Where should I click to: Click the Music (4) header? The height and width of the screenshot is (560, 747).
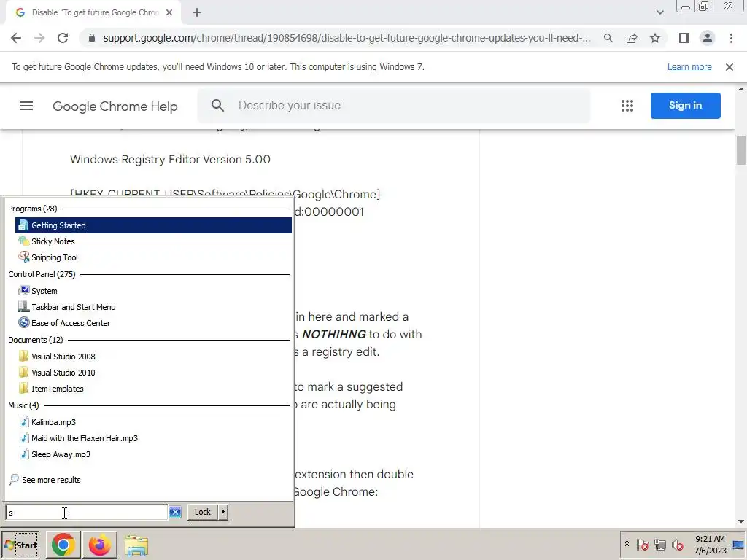click(23, 405)
